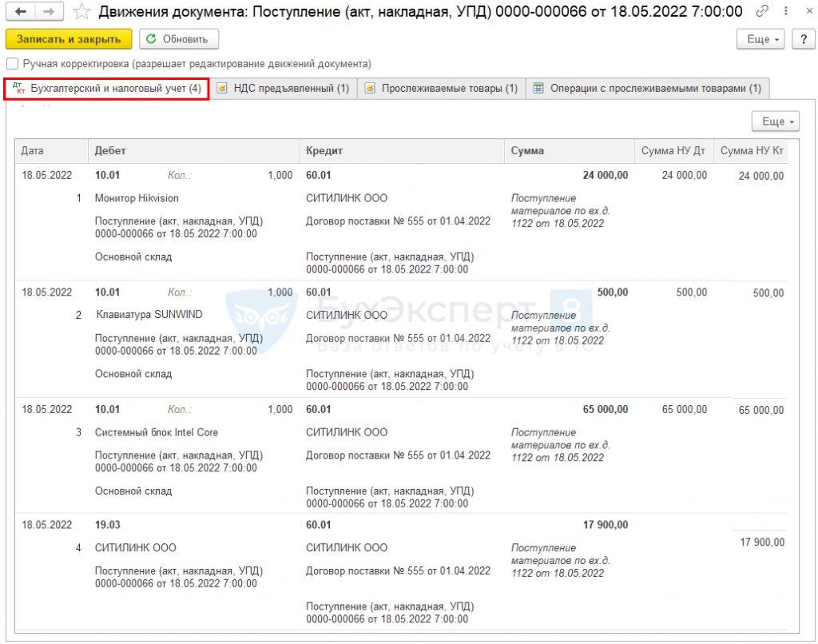Select the Монитор Hikvision entry

pos(137,198)
